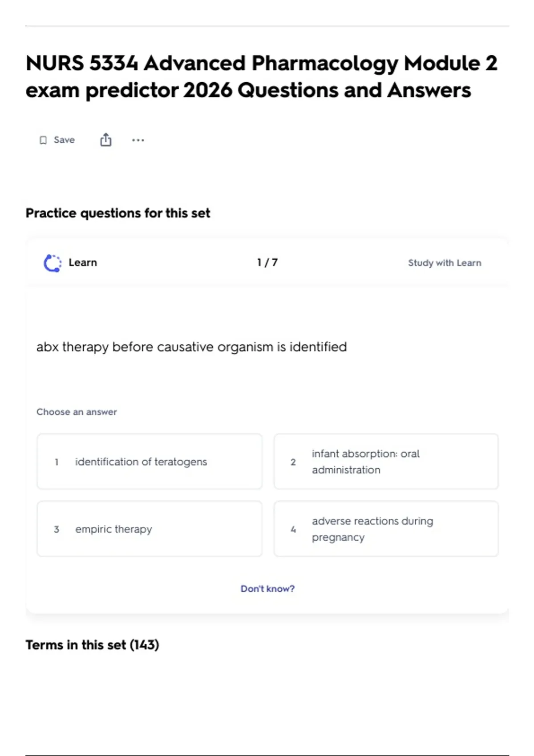
Task: Choose the 'empiric therapy' answer
Action: click(150, 529)
